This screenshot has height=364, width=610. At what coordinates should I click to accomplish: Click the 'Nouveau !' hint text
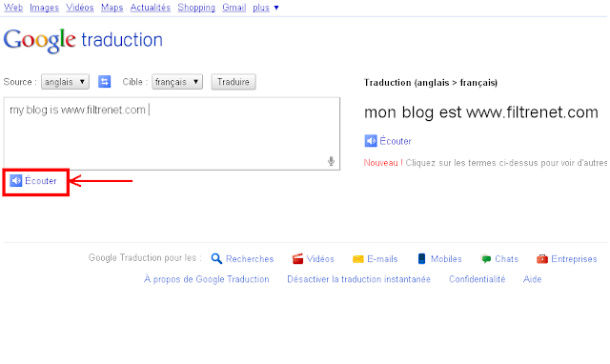click(383, 163)
